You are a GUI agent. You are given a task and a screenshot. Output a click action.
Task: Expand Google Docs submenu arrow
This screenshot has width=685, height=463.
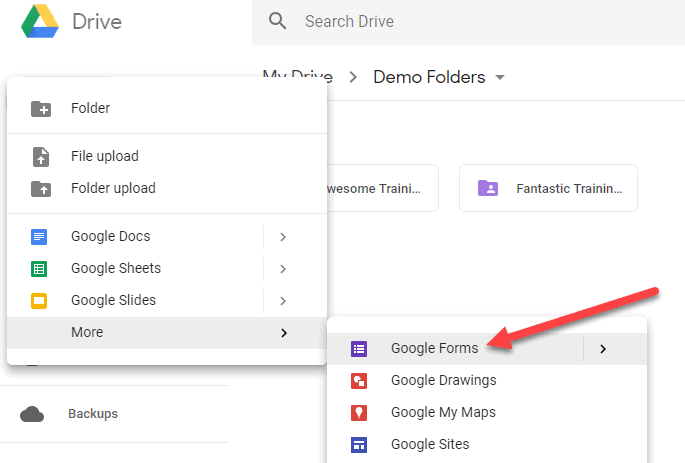[x=283, y=237]
